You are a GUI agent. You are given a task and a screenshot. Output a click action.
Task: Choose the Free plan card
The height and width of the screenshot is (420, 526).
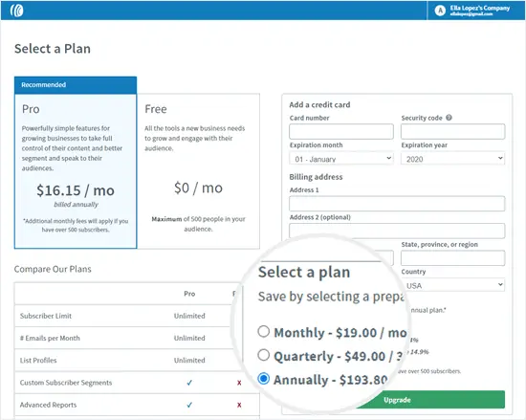(x=198, y=171)
